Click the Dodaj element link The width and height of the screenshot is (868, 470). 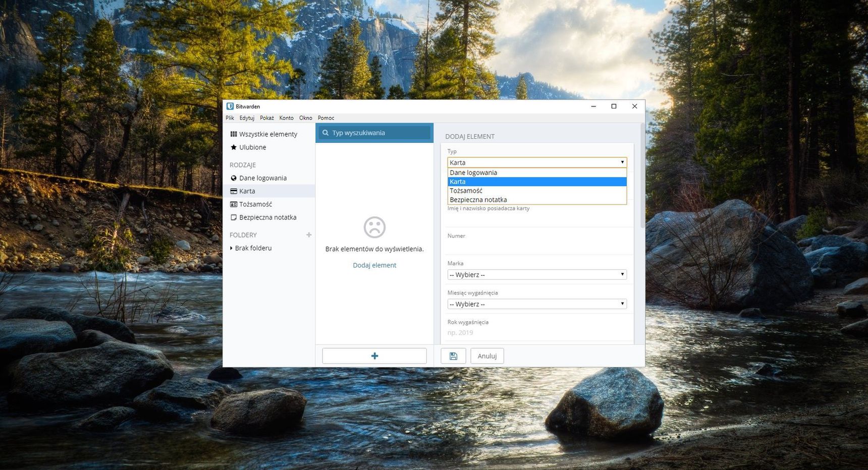coord(374,265)
